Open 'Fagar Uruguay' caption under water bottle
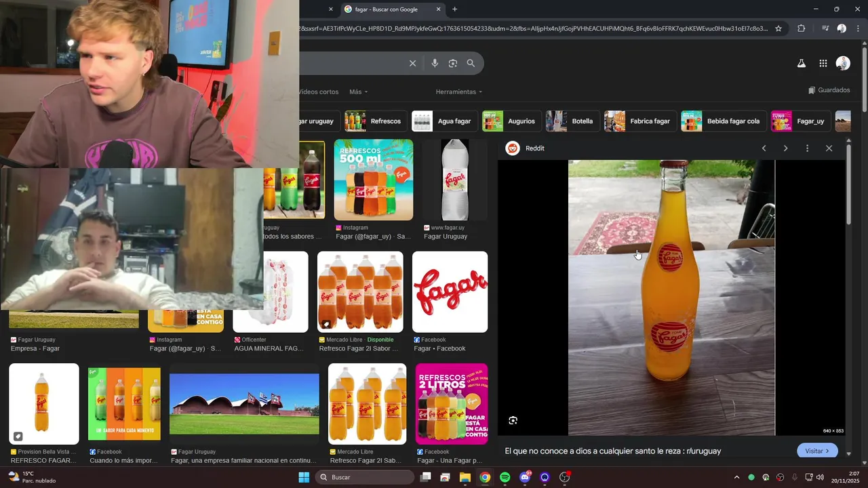The height and width of the screenshot is (488, 868). (x=446, y=237)
